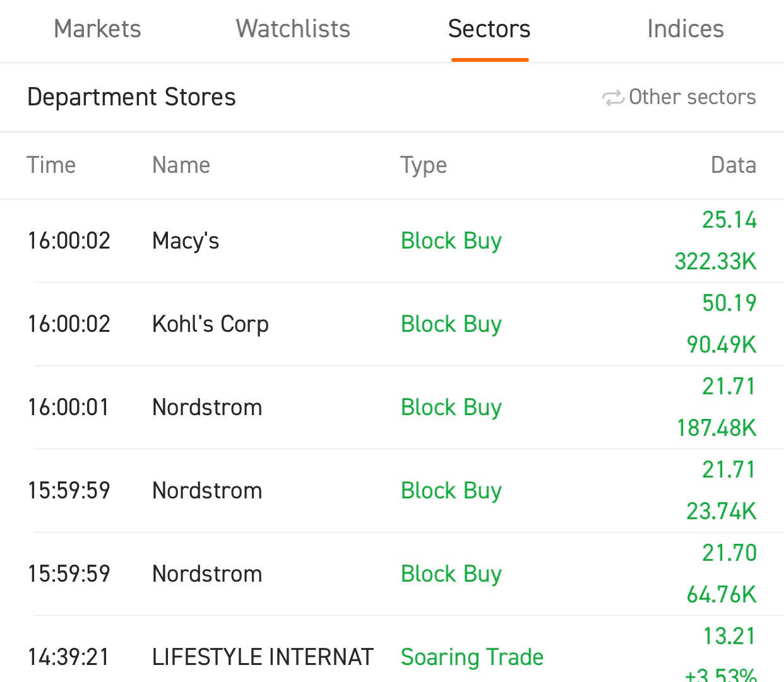The height and width of the screenshot is (682, 784).
Task: Select the Kohl's Corp entry
Action: pos(392,324)
